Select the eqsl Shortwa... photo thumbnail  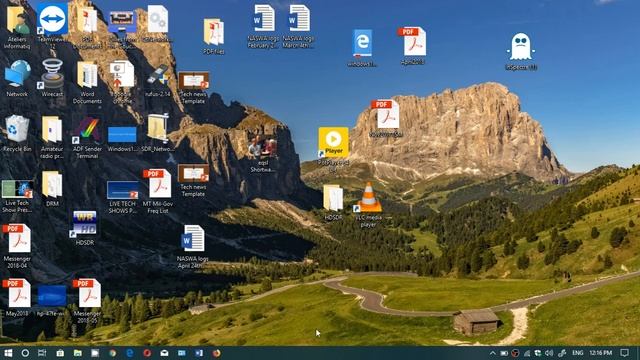(x=262, y=154)
